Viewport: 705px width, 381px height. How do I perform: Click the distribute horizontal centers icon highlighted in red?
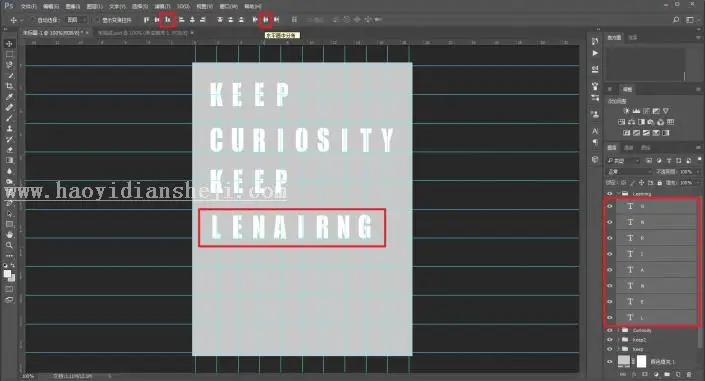(x=266, y=20)
